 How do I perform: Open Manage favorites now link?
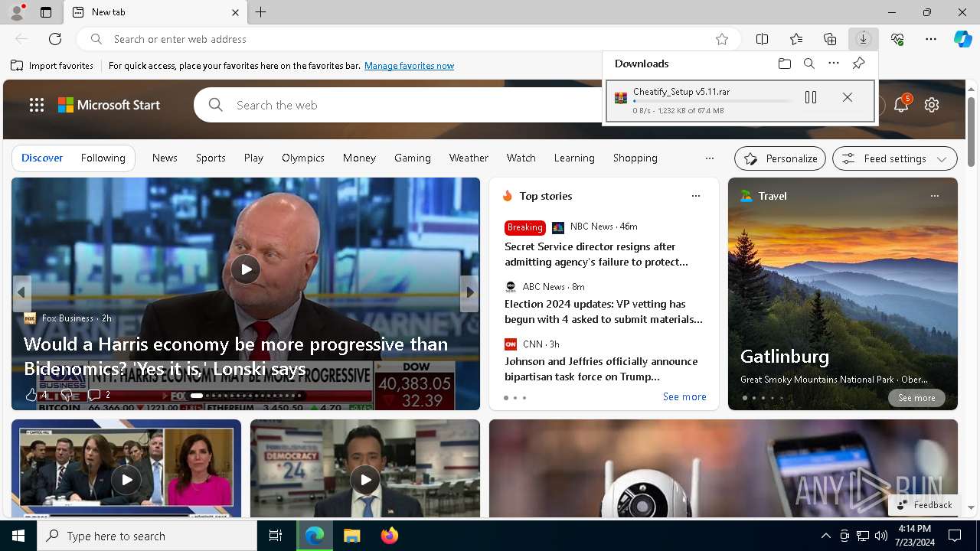click(x=410, y=66)
